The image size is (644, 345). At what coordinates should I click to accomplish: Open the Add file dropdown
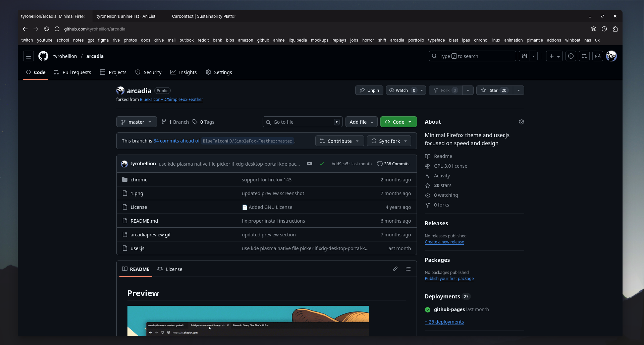pos(361,122)
